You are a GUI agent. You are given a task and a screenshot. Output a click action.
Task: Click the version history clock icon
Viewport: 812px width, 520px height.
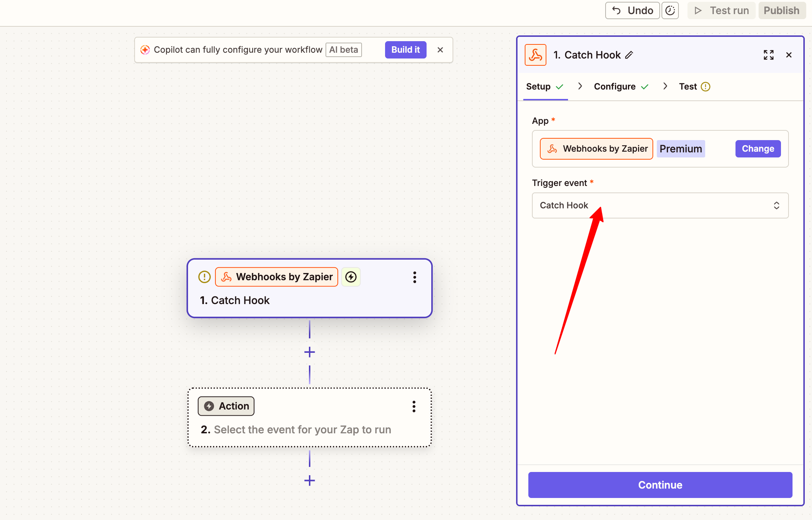670,10
